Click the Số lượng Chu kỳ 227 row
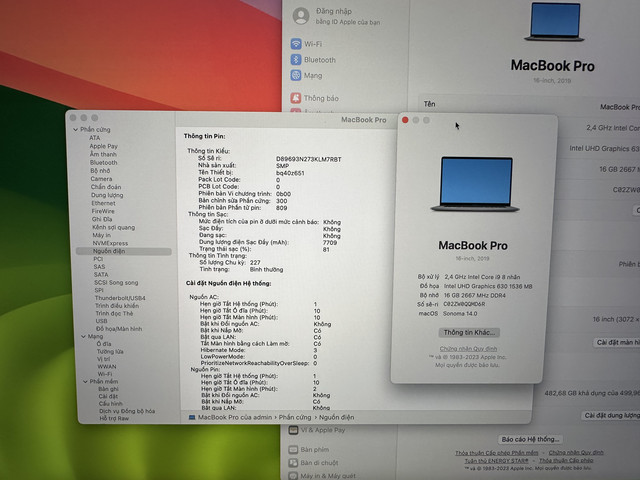This screenshot has width=640, height=480. pos(230,262)
